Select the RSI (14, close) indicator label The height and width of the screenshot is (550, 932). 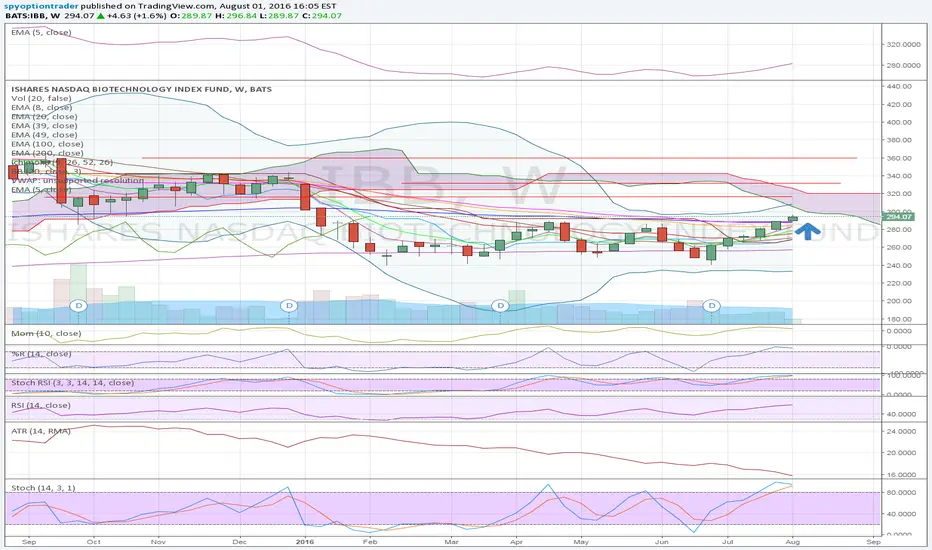(x=41, y=406)
